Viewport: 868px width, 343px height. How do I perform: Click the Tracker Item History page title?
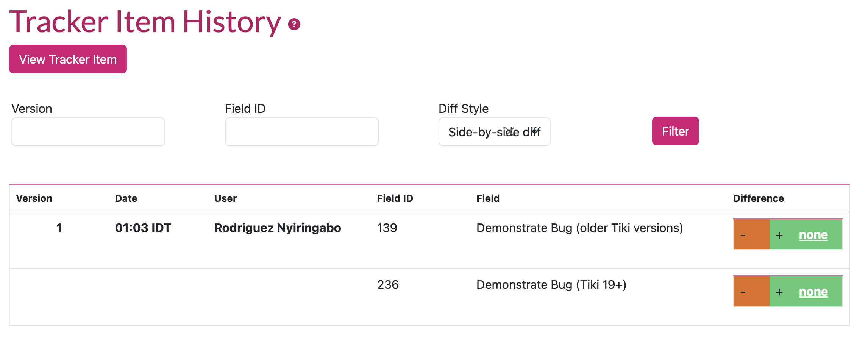(x=145, y=22)
